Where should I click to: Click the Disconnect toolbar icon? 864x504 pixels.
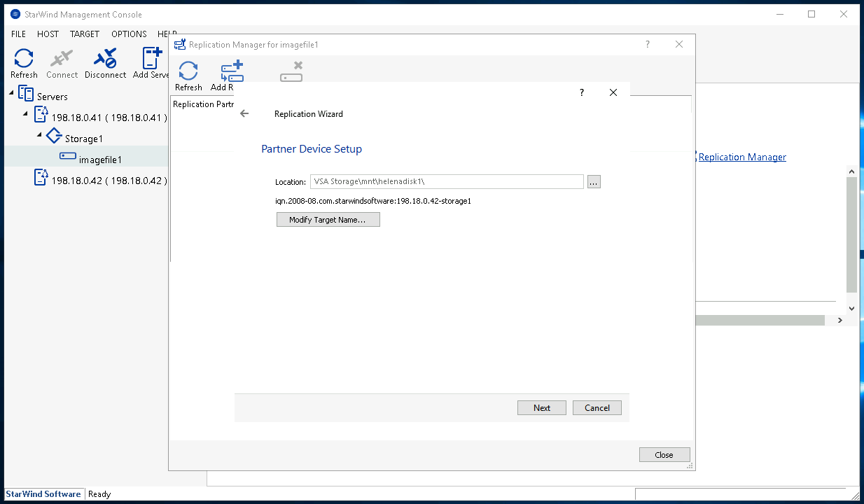click(x=105, y=62)
